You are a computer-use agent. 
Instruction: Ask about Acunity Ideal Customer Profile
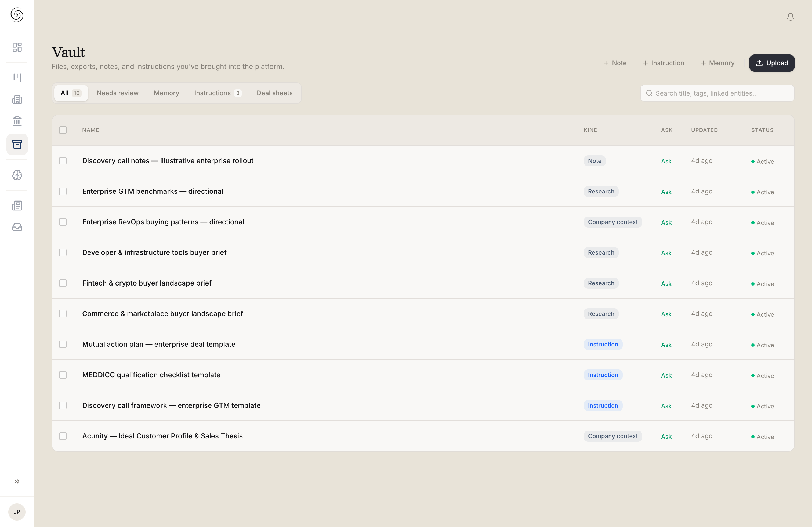(666, 437)
